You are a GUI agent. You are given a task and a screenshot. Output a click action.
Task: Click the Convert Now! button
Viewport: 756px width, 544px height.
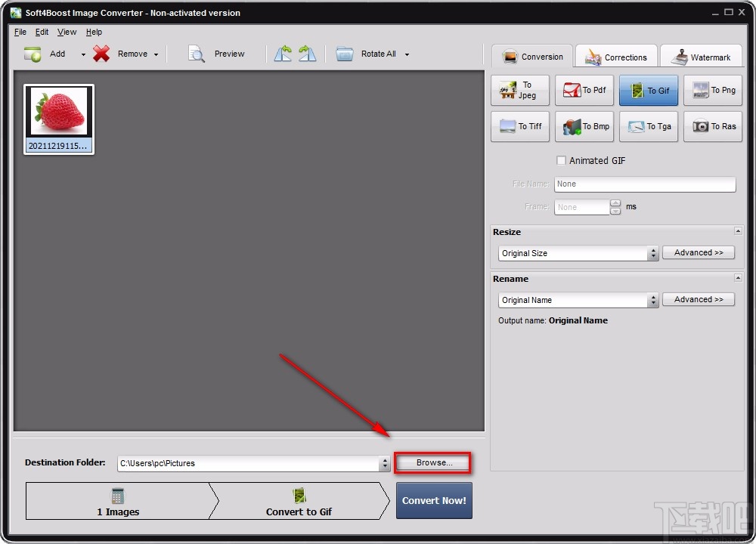434,501
